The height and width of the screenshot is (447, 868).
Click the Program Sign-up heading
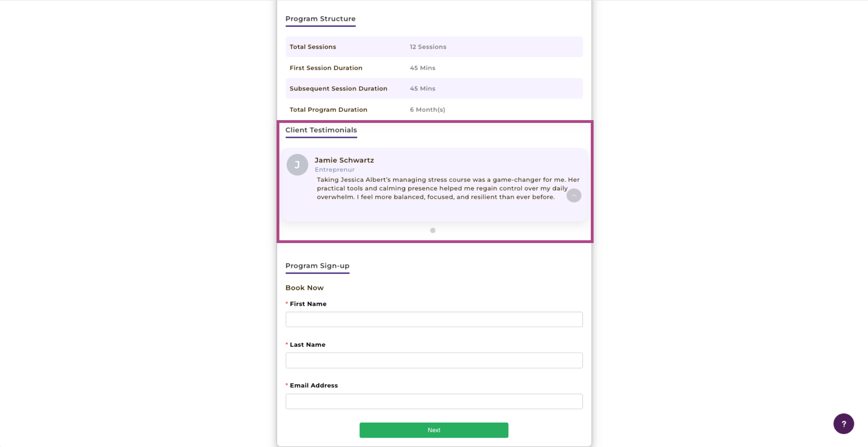point(317,266)
